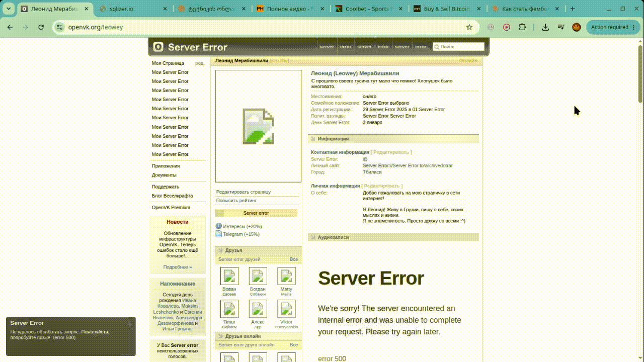Switch to the Buy & Sell Bitcoin tab
This screenshot has height=362, width=644.
[x=446, y=9]
